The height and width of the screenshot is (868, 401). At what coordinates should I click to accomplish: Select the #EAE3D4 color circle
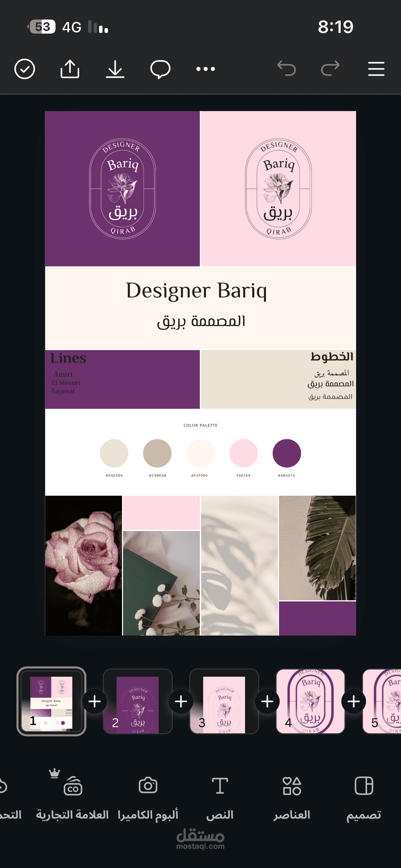pos(114,453)
